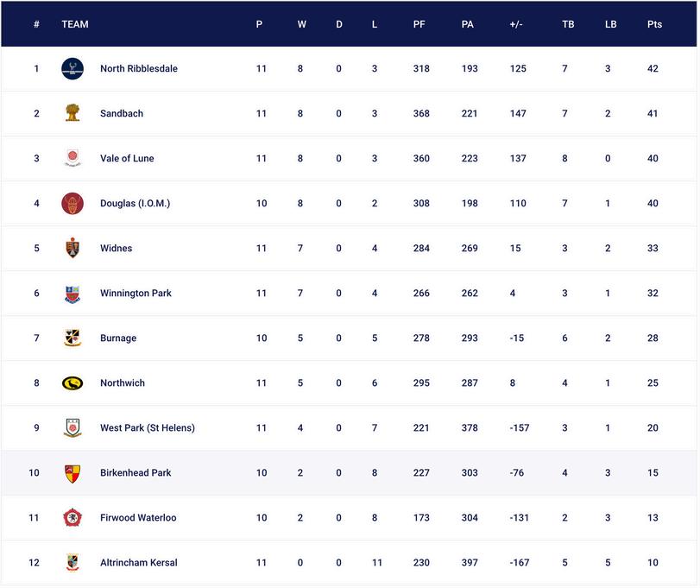Click the West Park (St Helens) crest

[x=73, y=428]
